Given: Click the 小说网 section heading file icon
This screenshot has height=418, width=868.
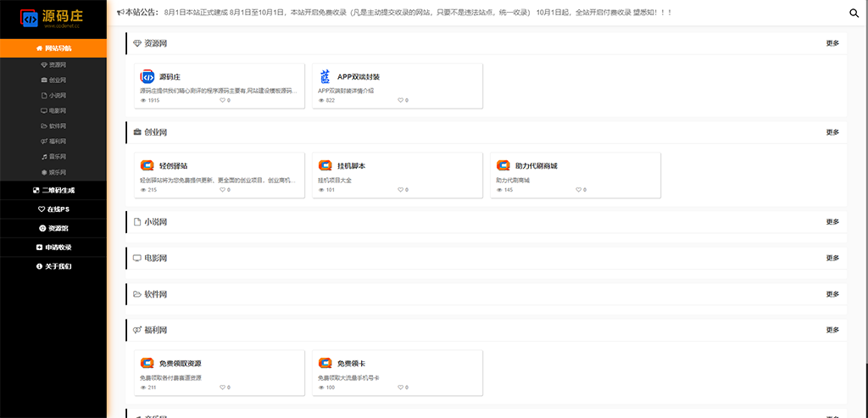Looking at the screenshot, I should (137, 222).
